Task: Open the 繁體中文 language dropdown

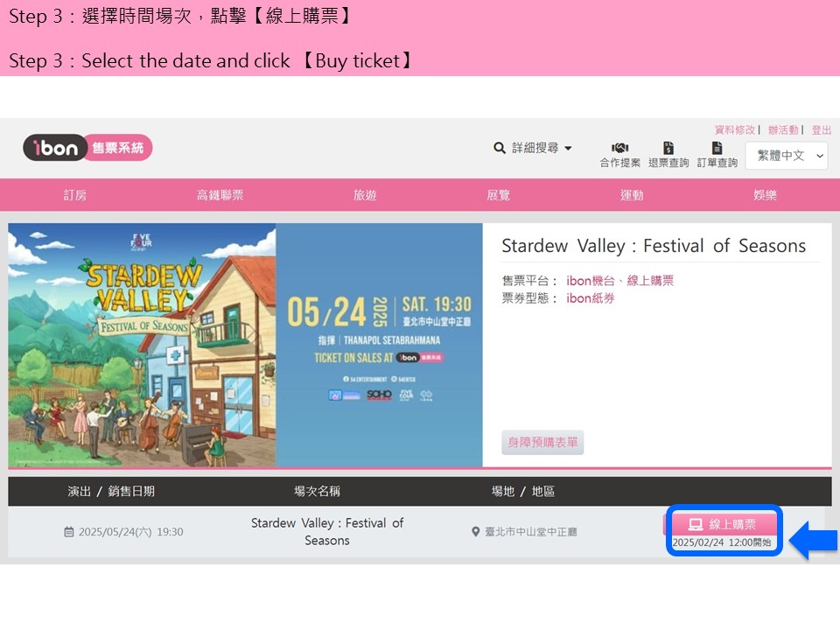Action: [787, 156]
